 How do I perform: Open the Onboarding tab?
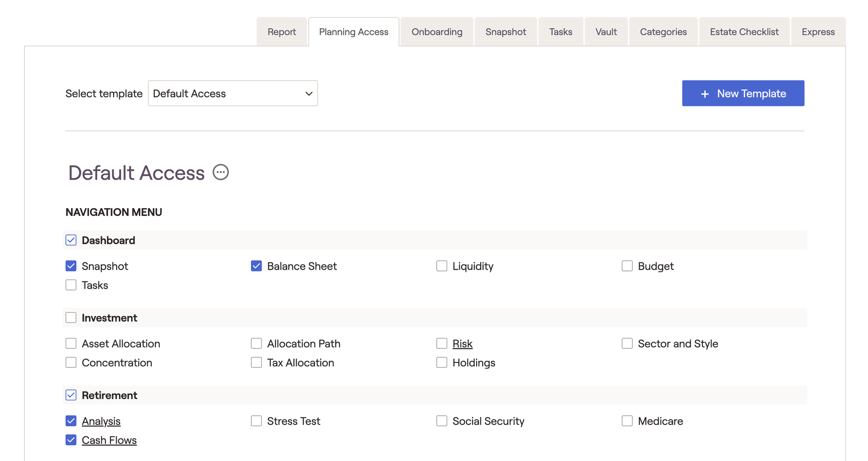click(437, 32)
